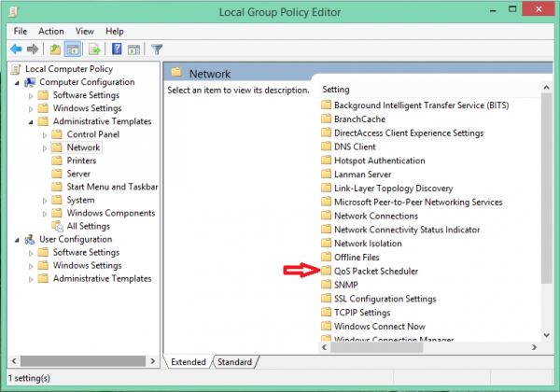Click the Computer Configuration node icon
Screen dimensions: 560x392
[x=30, y=82]
